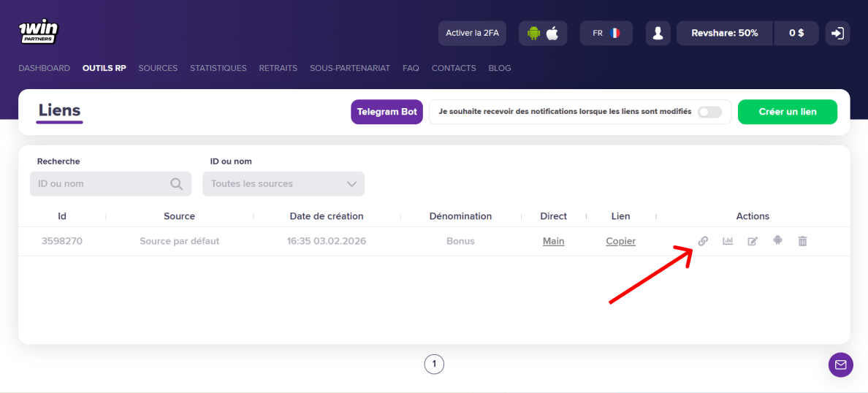Viewport: 868px width, 393px height.
Task: Open the purple mail chat bubble
Action: coord(840,365)
